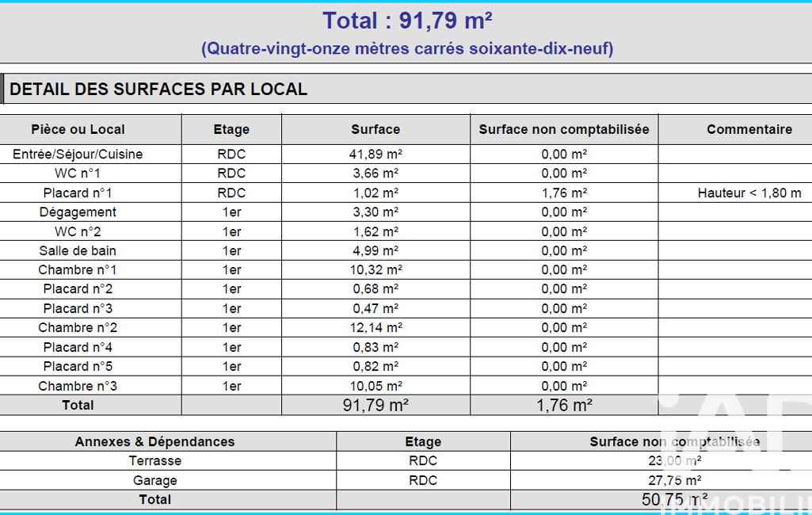Click the Chambre n°1 surface 10,32 m²

pos(376,270)
